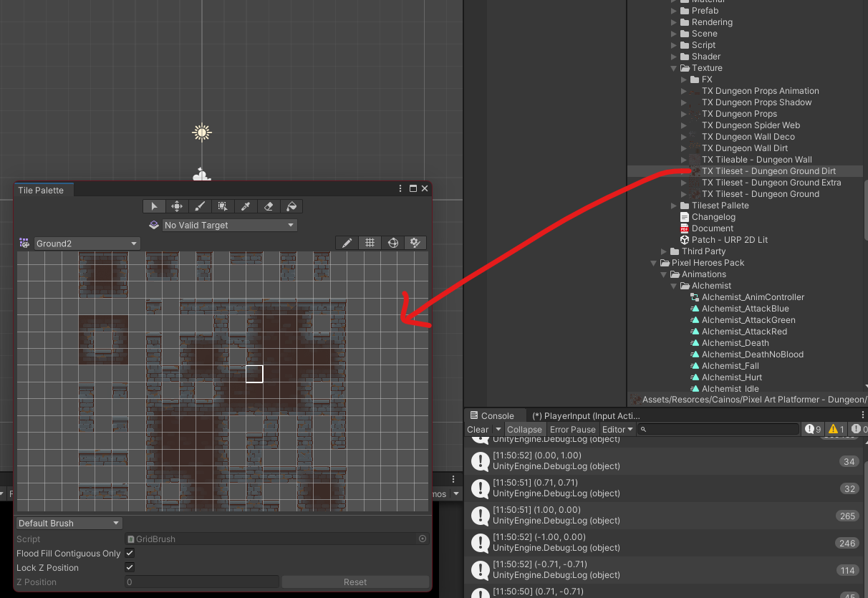Viewport: 868px width, 598px height.
Task: Close the Tile Palette window
Action: point(425,189)
